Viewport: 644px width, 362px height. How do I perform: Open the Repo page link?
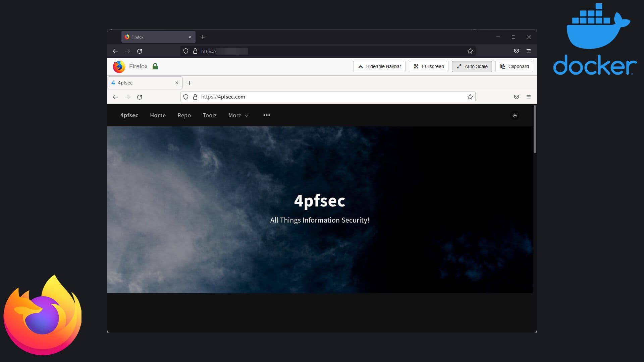(x=184, y=115)
